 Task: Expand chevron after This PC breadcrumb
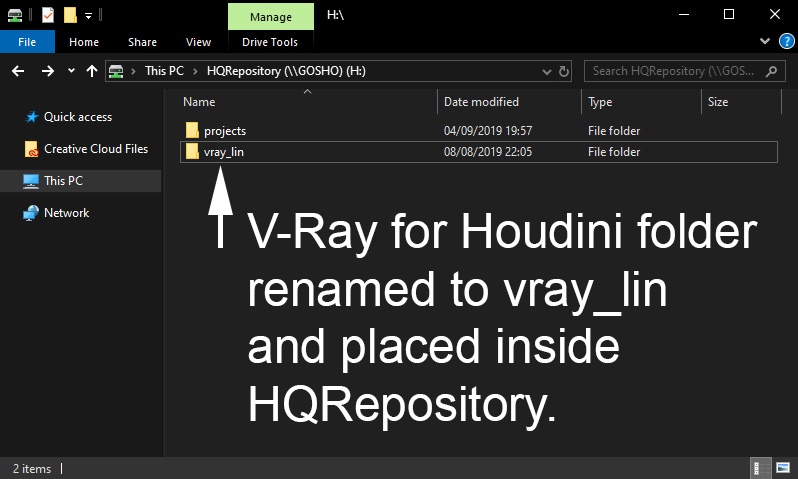(x=195, y=71)
